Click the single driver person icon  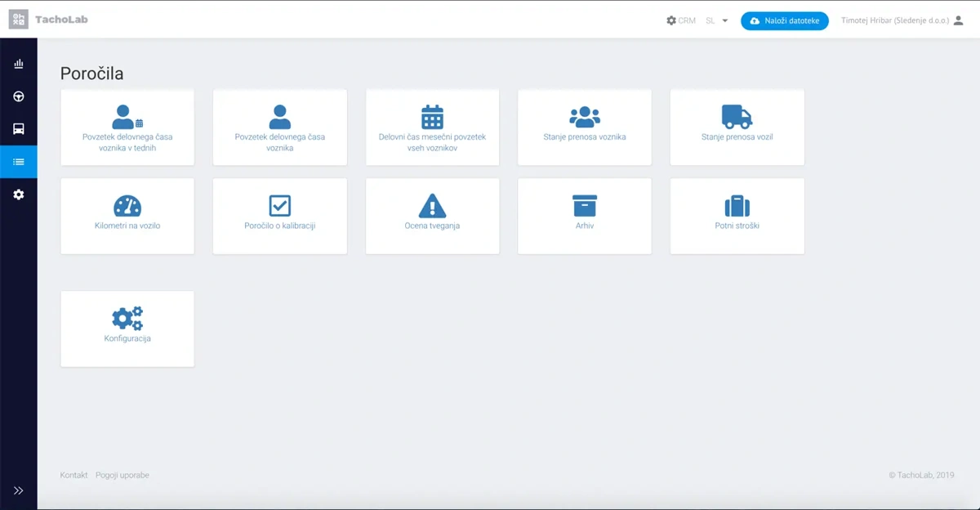(280, 117)
